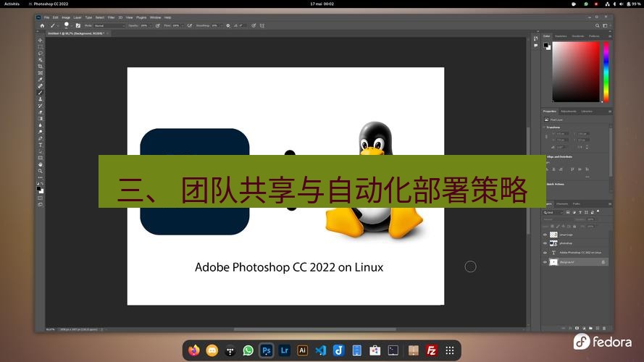This screenshot has height=362, width=644.
Task: Toggle lock all for layer
Action: (574, 226)
